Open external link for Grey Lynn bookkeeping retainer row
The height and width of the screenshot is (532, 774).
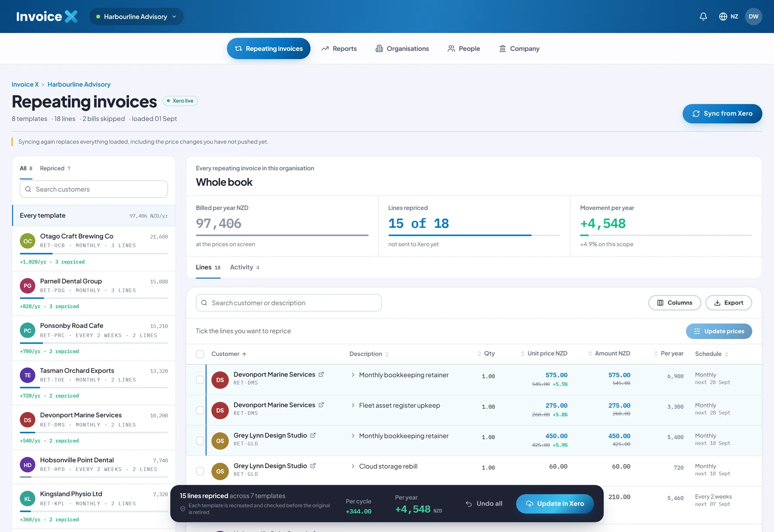click(x=313, y=435)
